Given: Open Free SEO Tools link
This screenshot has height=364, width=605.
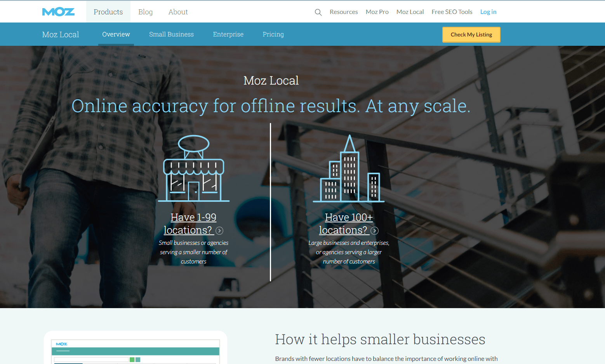Looking at the screenshot, I should point(452,12).
